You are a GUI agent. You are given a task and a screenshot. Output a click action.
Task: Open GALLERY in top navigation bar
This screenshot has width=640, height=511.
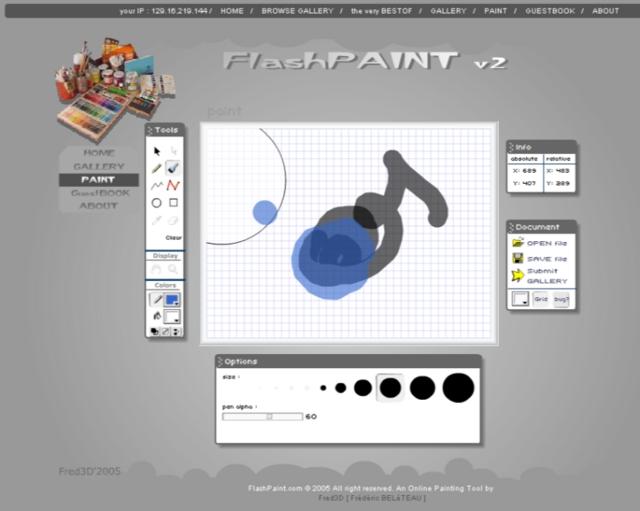coord(448,11)
